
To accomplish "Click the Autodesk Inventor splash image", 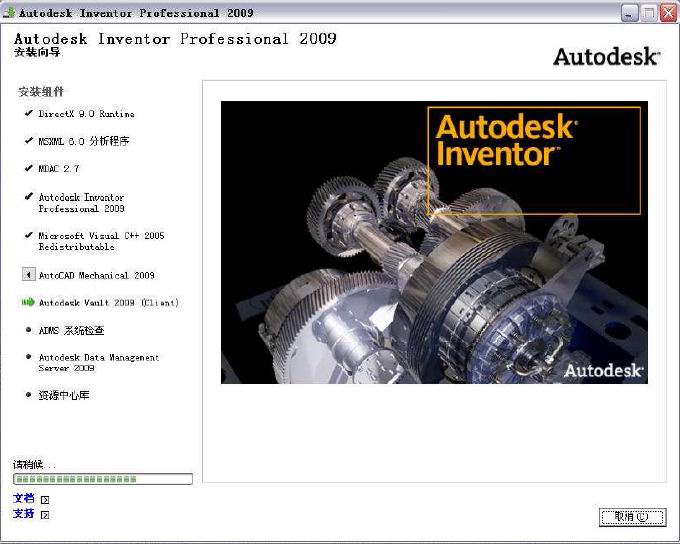I will pos(434,242).
